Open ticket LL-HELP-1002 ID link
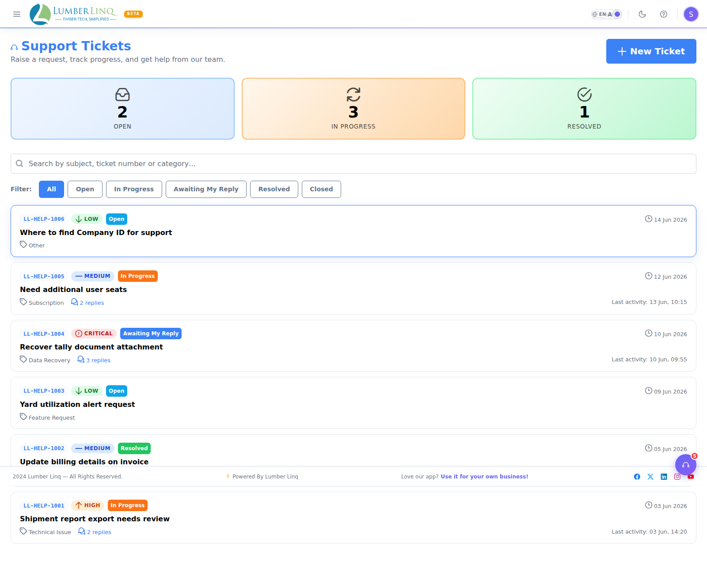This screenshot has height=588, width=707. pos(44,448)
